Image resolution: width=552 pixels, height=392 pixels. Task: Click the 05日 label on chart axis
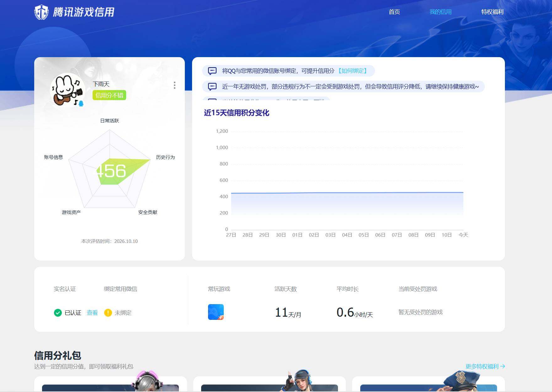tap(364, 235)
